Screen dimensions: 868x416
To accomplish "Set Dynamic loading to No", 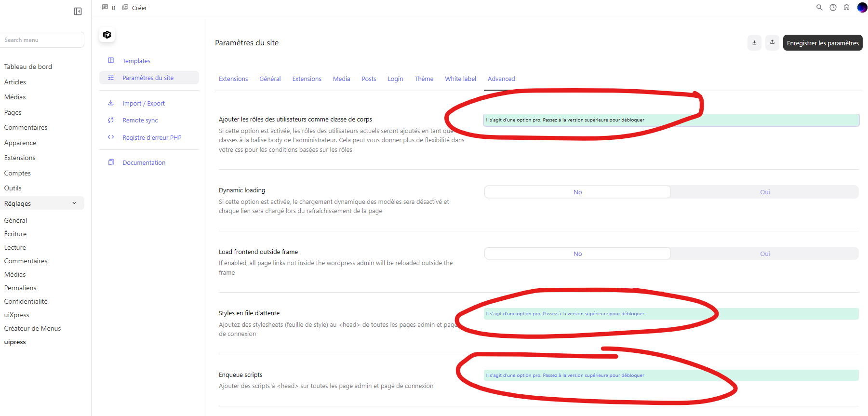I will pyautogui.click(x=577, y=192).
